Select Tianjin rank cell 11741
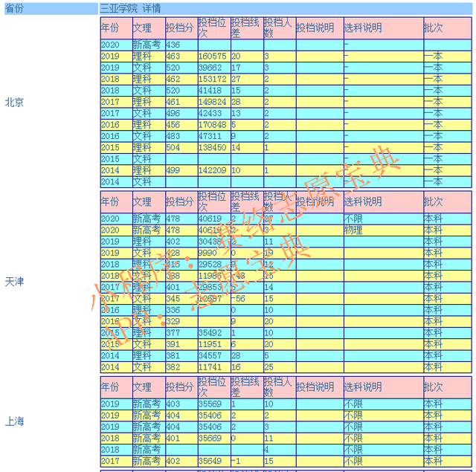This screenshot has height=472, width=476. 214,367
